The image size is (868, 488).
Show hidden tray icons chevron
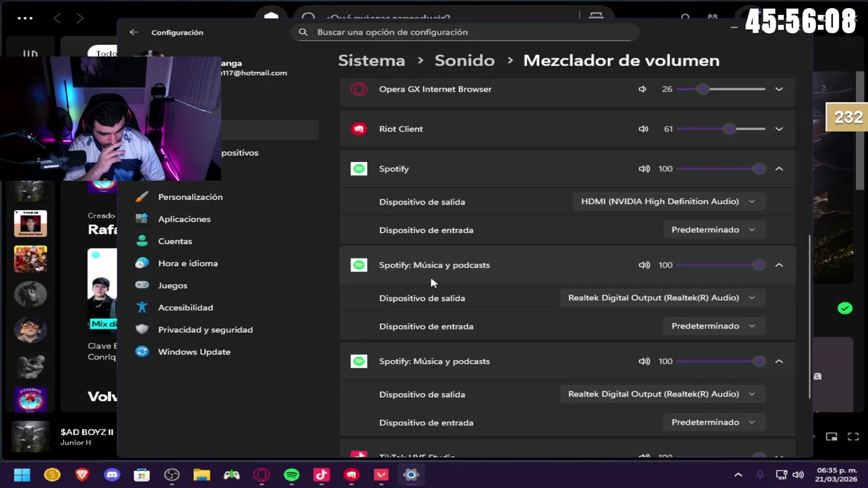click(x=738, y=474)
